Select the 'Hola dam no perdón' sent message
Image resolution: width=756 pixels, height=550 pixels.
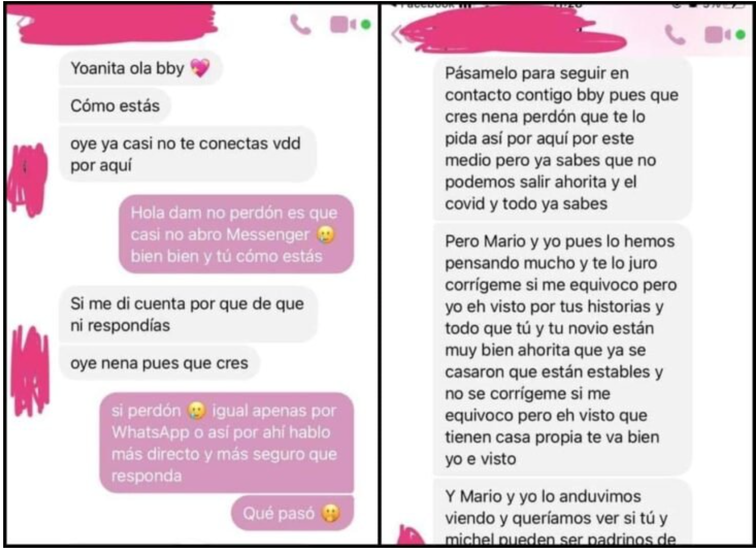click(236, 234)
